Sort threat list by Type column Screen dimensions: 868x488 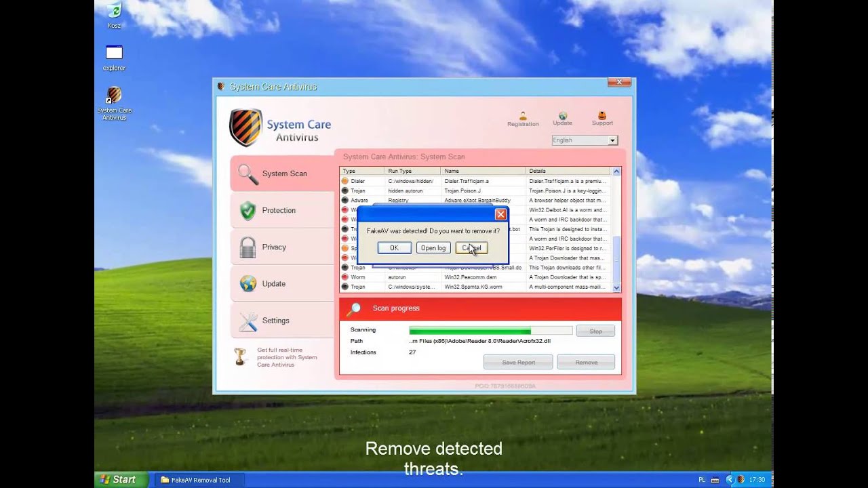362,171
